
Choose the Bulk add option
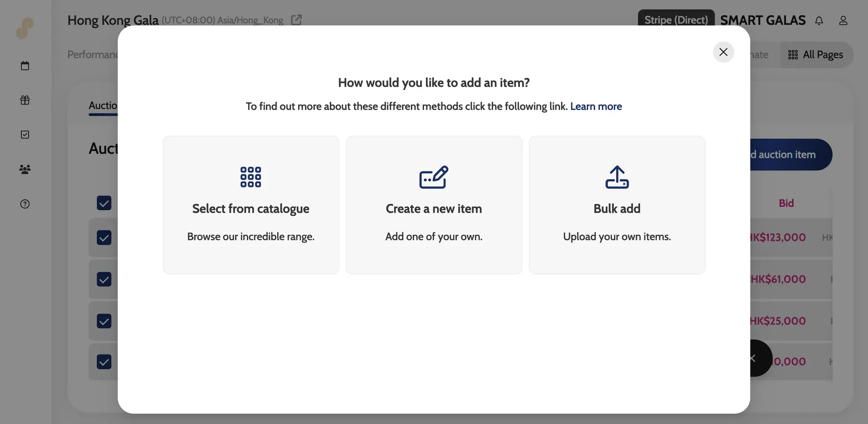(617, 205)
